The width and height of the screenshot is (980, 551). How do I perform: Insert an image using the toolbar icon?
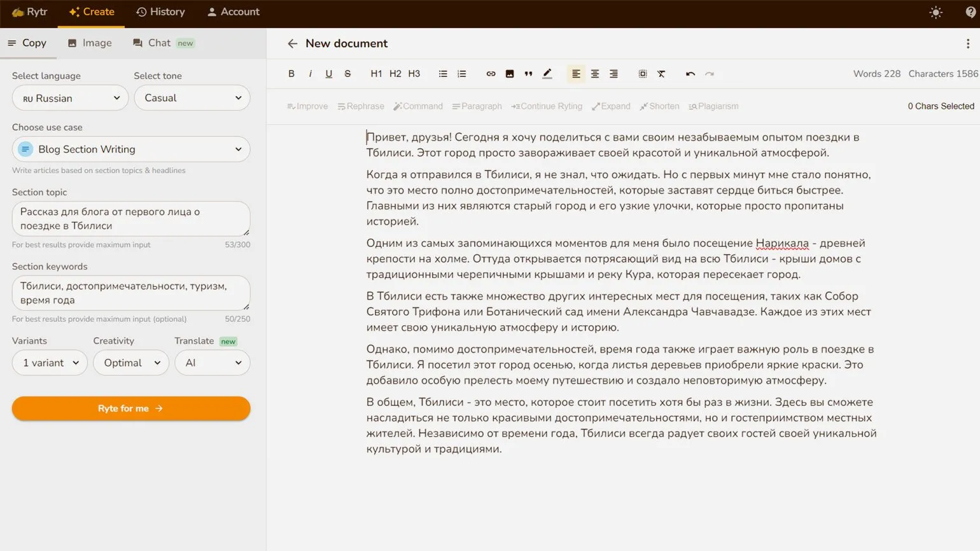point(510,74)
